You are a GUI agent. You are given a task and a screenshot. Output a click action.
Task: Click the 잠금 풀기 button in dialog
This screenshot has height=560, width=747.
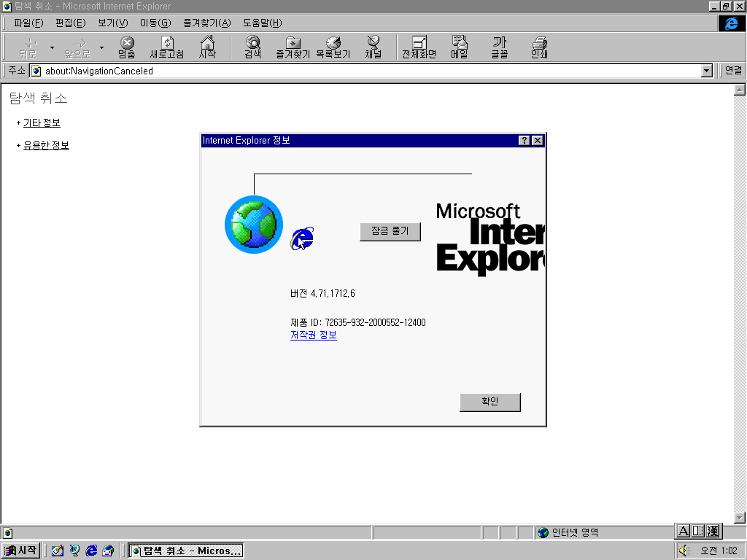(390, 231)
